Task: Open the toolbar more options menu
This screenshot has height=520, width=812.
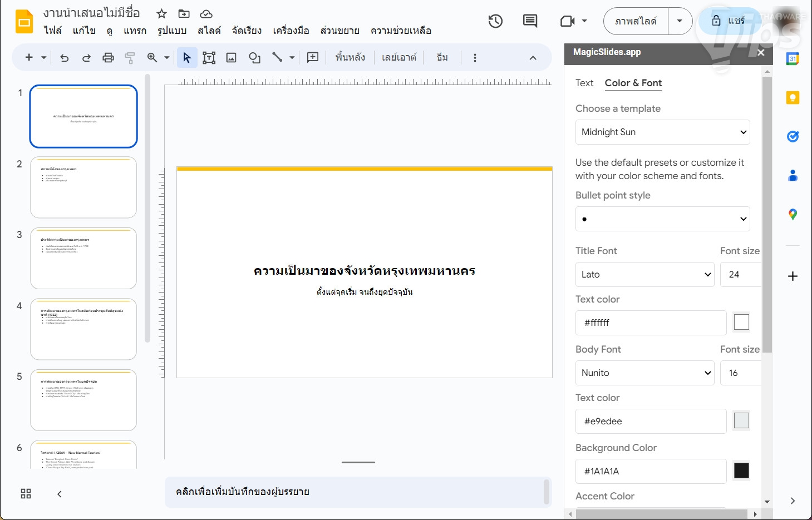Action: (475, 57)
